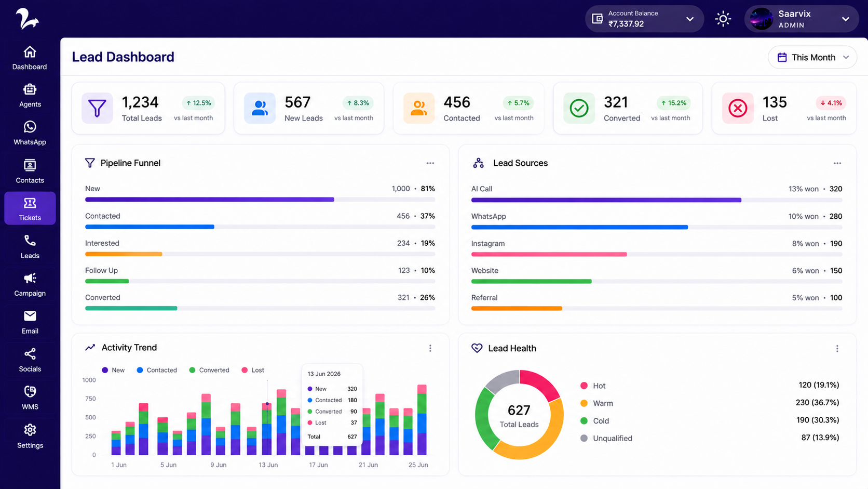Open the WhatsApp sidebar item
The image size is (868, 489).
click(x=30, y=134)
